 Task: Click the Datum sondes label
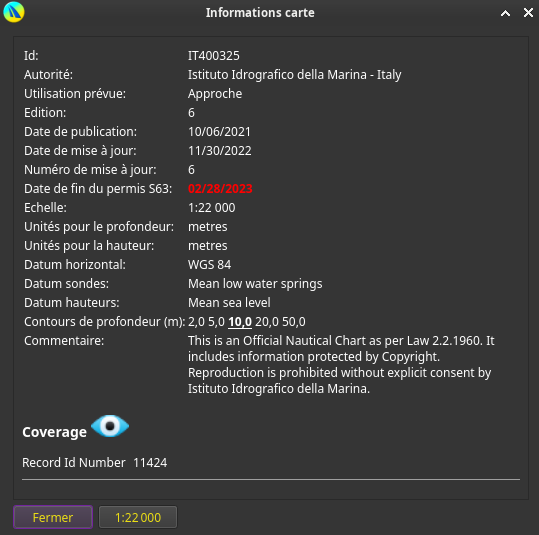click(66, 284)
